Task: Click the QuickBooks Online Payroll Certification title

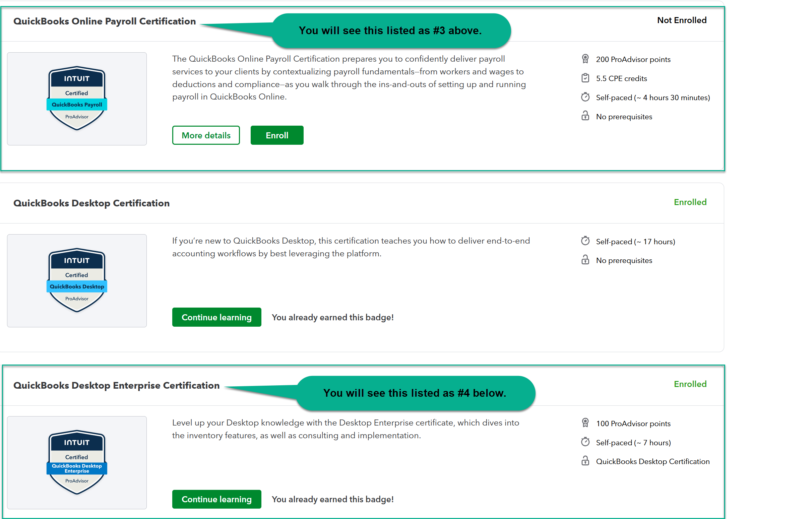Action: (105, 21)
